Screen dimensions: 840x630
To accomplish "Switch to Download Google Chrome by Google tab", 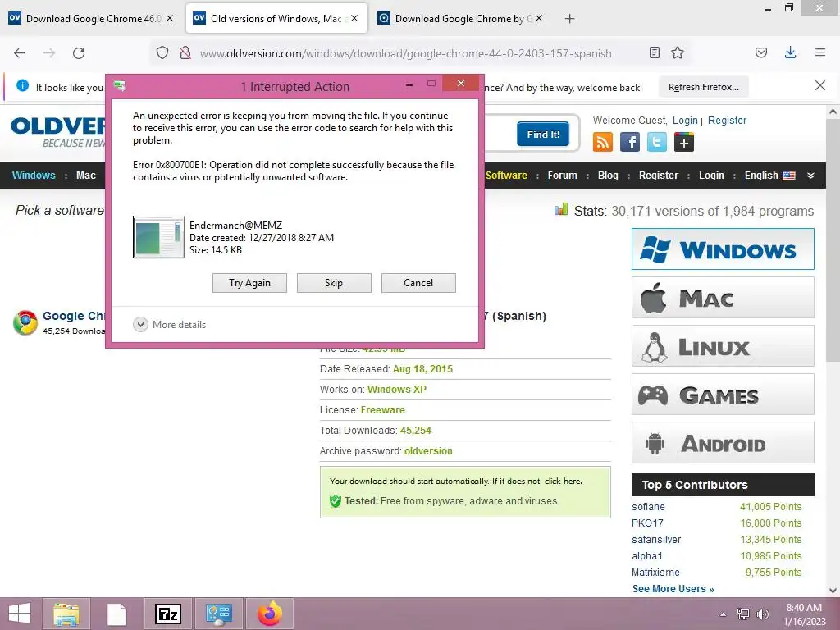I will coord(460,18).
